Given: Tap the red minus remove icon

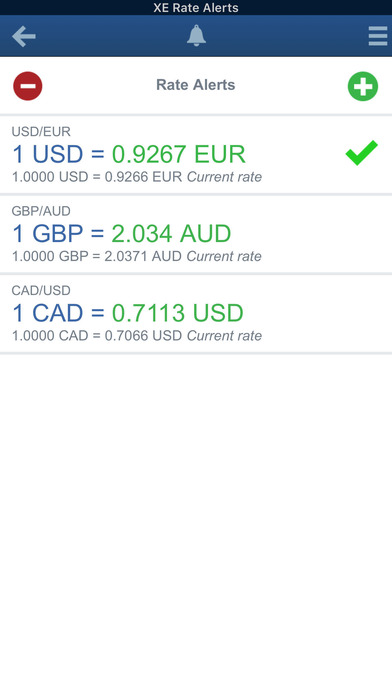Looking at the screenshot, I should click(x=28, y=86).
